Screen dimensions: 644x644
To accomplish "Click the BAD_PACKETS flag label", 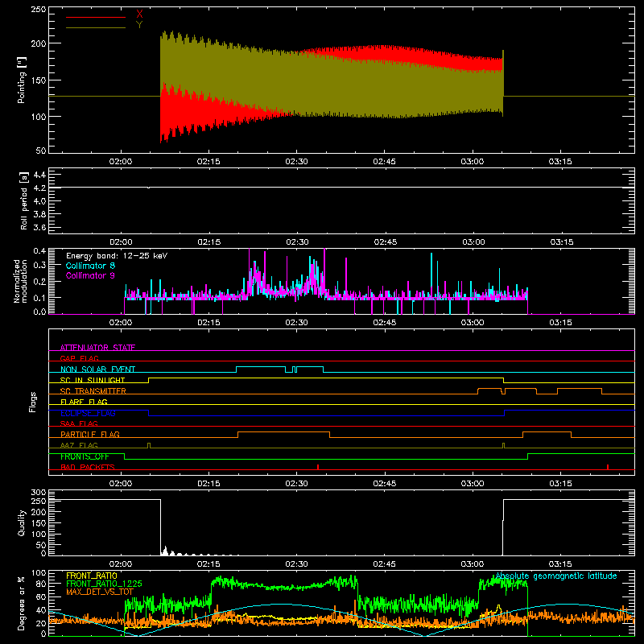I will (x=88, y=467).
